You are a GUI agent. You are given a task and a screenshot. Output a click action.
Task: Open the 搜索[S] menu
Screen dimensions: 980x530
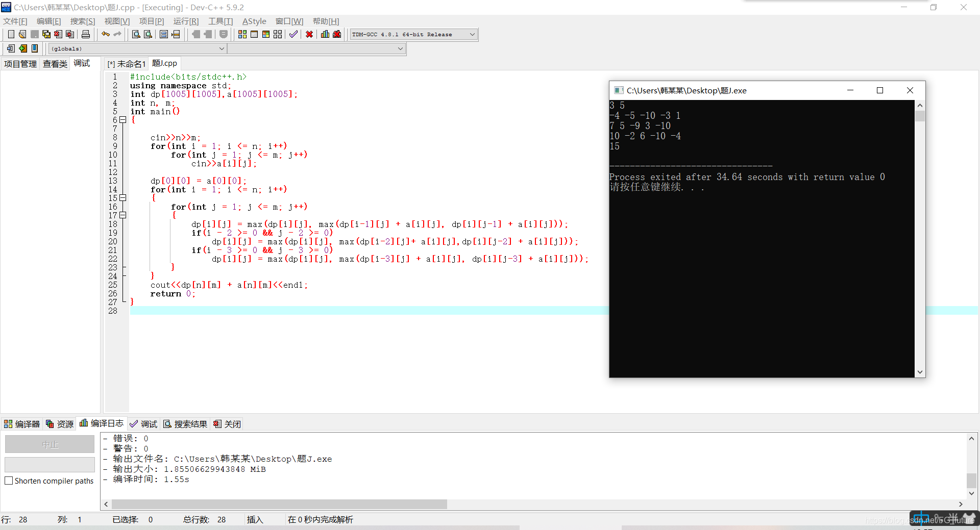pos(83,21)
